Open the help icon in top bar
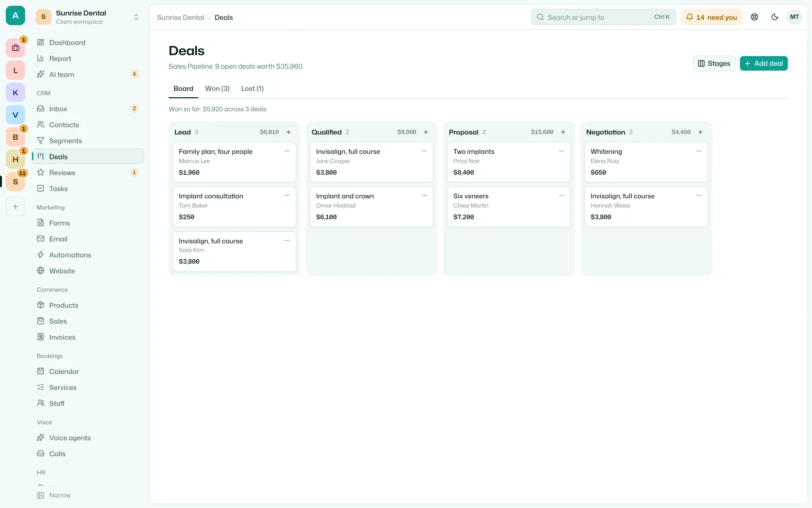The height and width of the screenshot is (508, 812). pyautogui.click(x=754, y=17)
